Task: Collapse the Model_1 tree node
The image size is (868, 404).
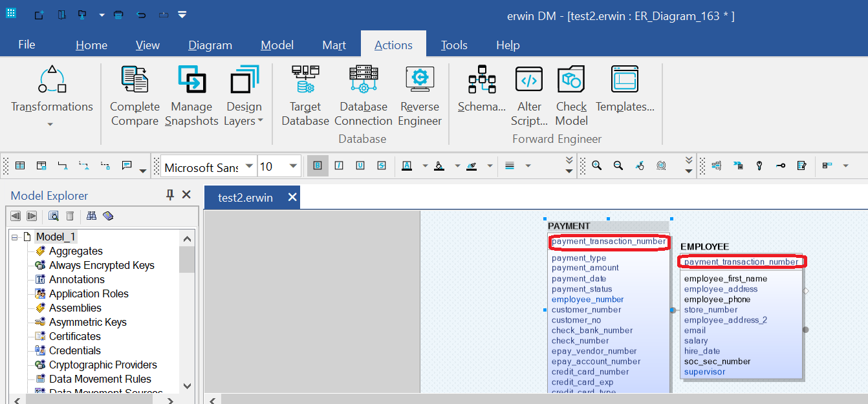Action: [x=14, y=237]
